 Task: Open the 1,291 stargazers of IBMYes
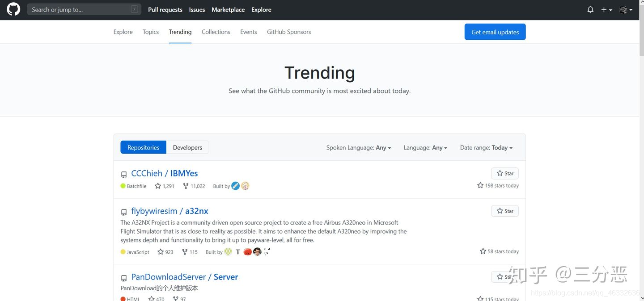[x=165, y=186]
